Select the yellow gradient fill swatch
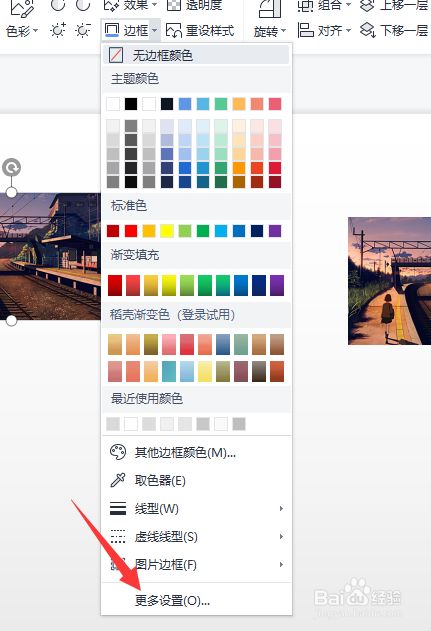Screen dimensions: 431x631 coord(169,285)
